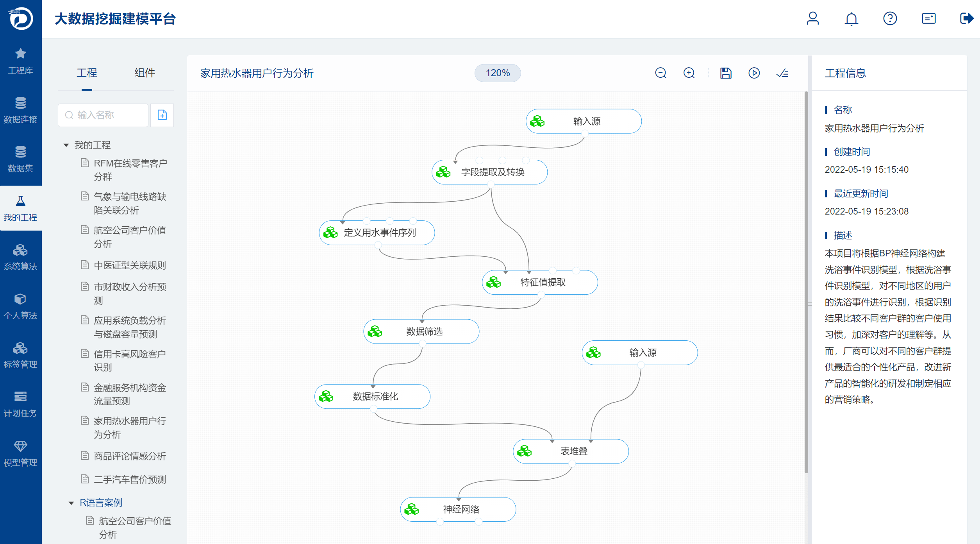Collapse the R语言案例 tree folder
Screen dimensions: 980x544
coord(71,503)
